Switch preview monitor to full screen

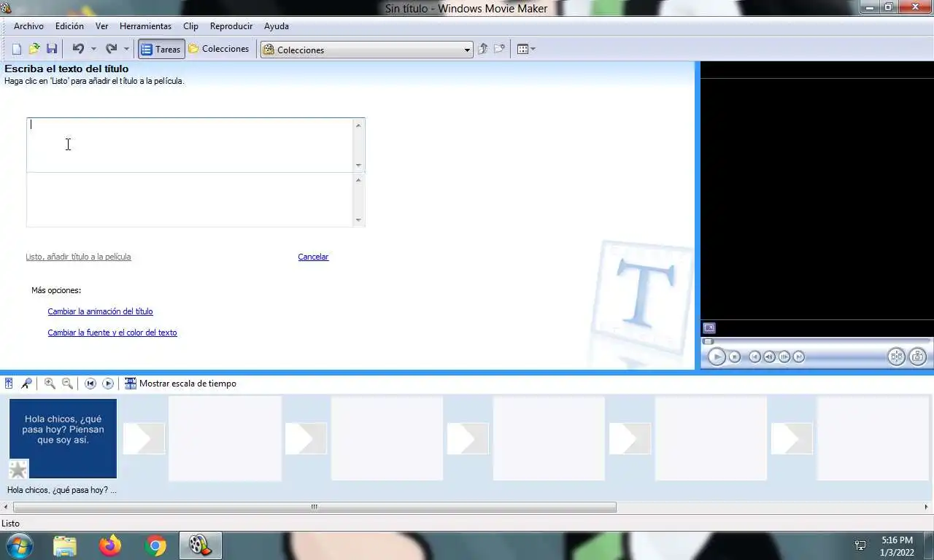click(x=709, y=328)
